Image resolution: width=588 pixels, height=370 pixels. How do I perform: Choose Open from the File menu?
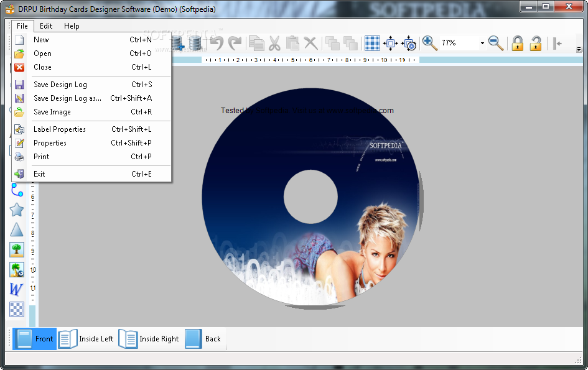pyautogui.click(x=92, y=53)
